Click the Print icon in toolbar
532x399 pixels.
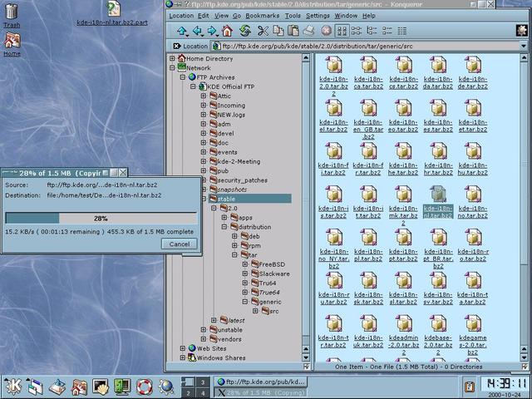pos(308,31)
